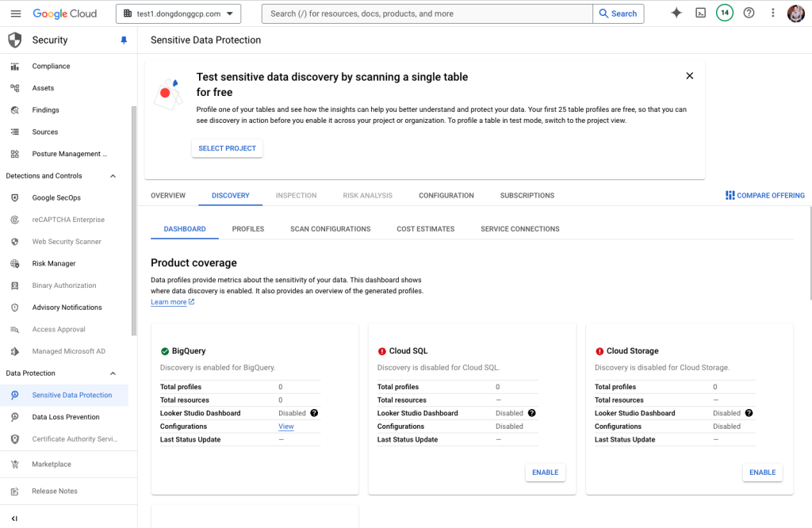Click the search resources input field

click(x=427, y=13)
